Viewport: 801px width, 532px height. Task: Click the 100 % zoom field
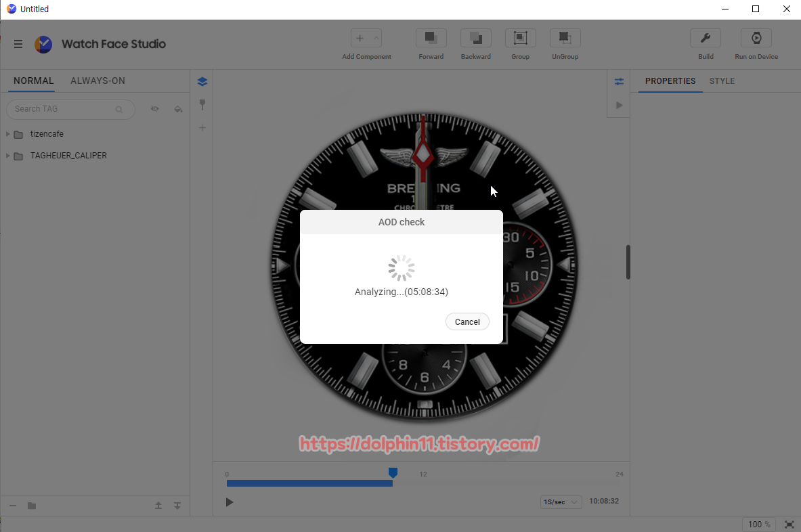coord(758,525)
